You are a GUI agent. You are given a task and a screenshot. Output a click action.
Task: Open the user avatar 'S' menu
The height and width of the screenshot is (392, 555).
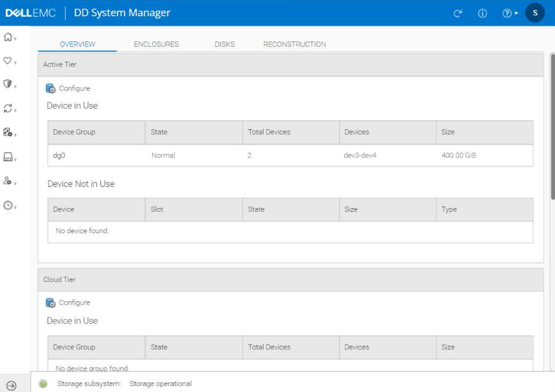pyautogui.click(x=535, y=13)
